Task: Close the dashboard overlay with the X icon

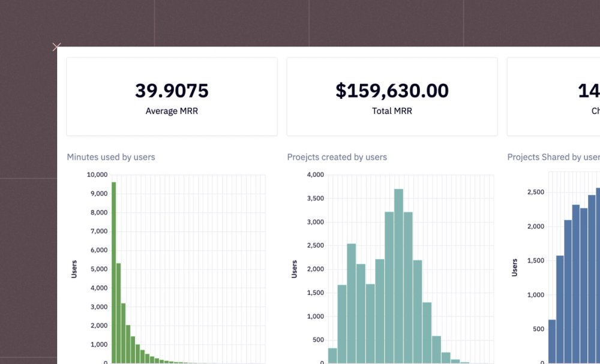Action: tap(56, 47)
